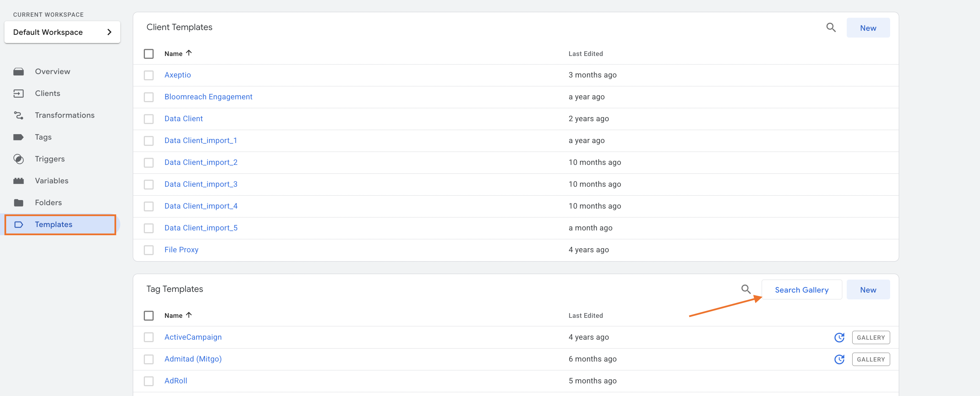The width and height of the screenshot is (980, 396).
Task: Open the ActiveCampaign tag template
Action: (x=193, y=337)
